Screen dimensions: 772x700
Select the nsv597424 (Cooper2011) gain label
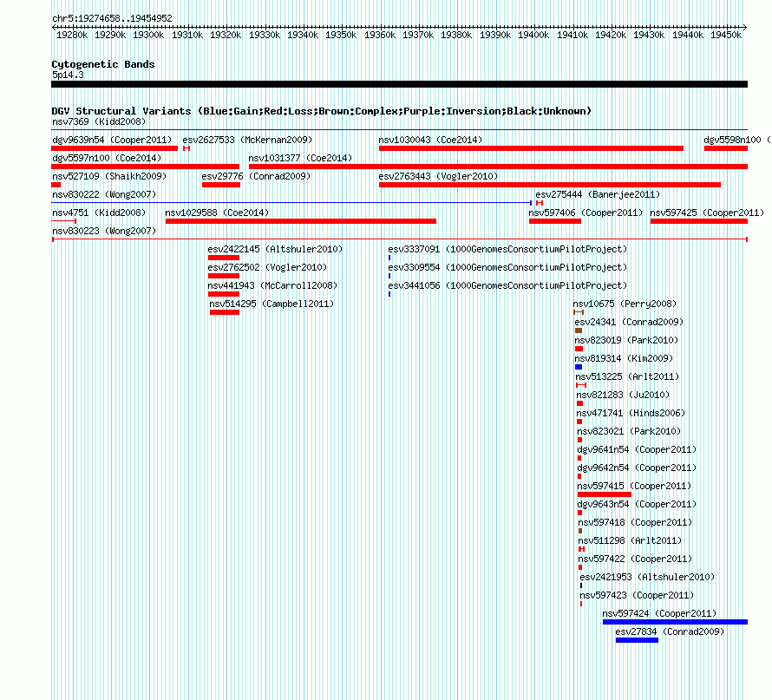[659, 613]
